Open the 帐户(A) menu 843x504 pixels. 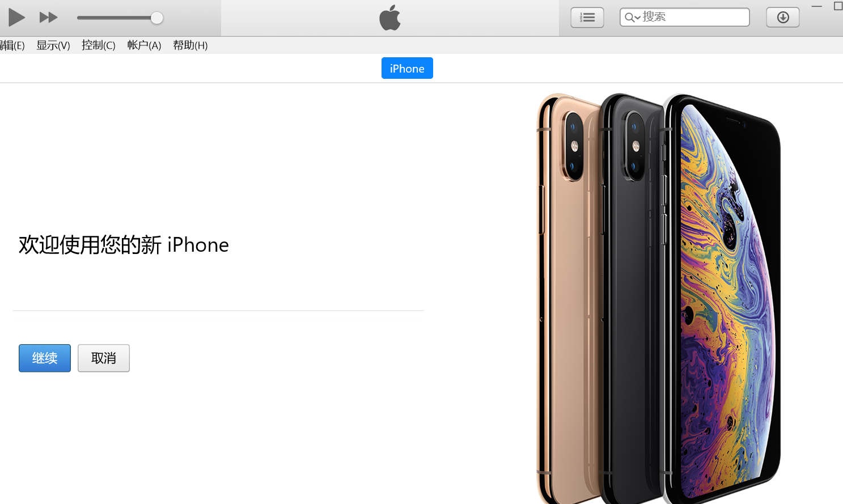click(144, 45)
